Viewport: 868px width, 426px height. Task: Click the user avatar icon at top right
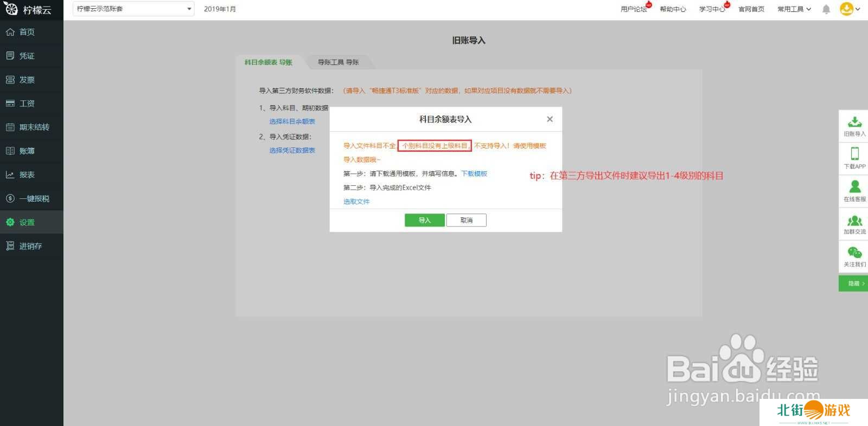846,9
